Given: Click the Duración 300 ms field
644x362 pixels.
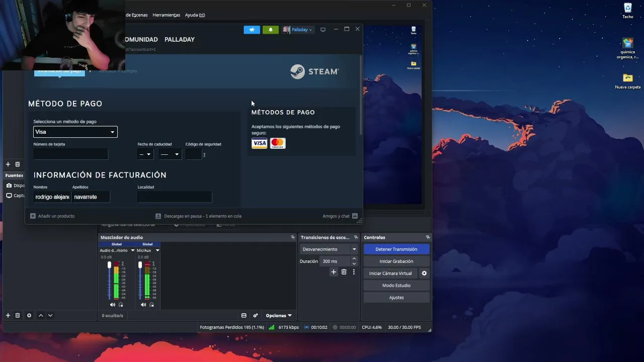Looking at the screenshot, I should 336,261.
